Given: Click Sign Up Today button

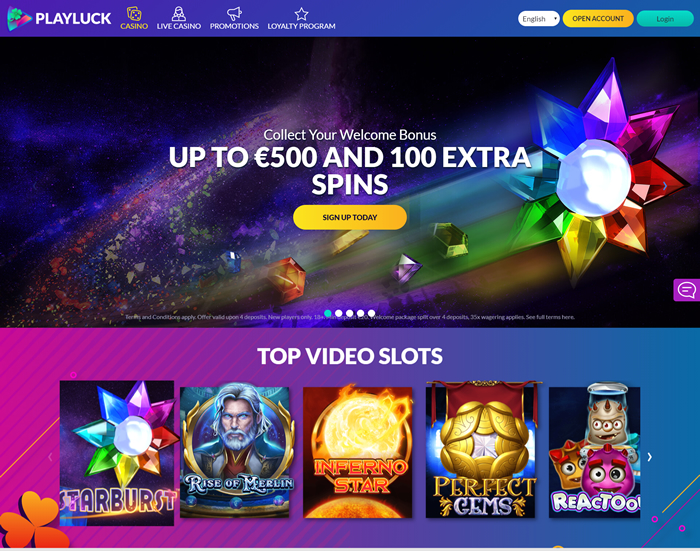Looking at the screenshot, I should coord(350,217).
